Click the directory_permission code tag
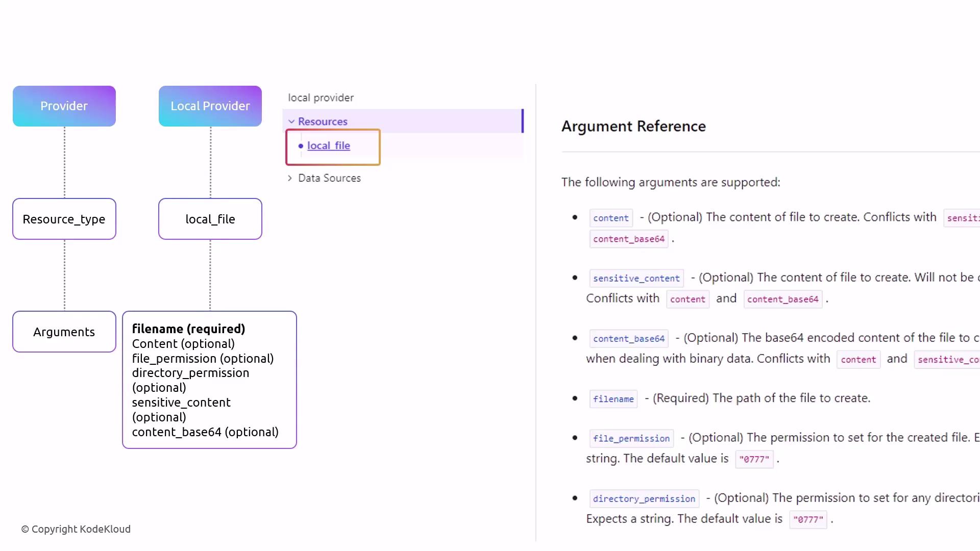 point(644,498)
